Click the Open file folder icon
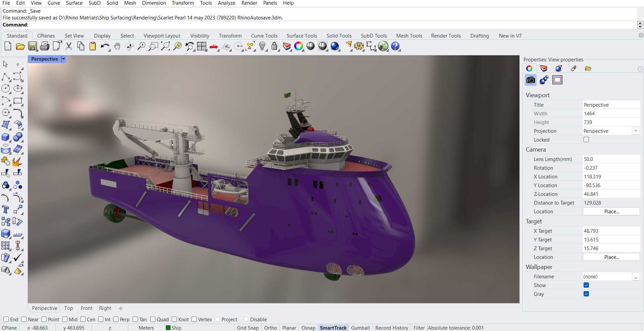 pyautogui.click(x=20, y=46)
